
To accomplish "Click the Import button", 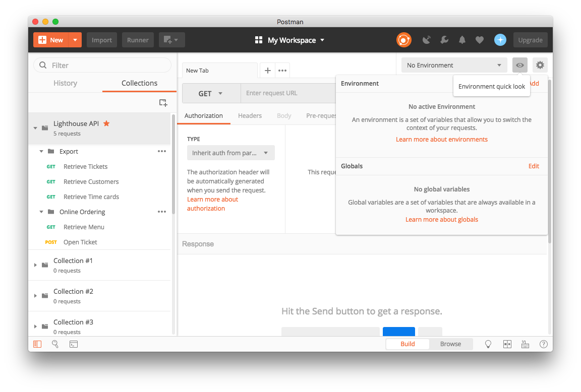I will [102, 40].
